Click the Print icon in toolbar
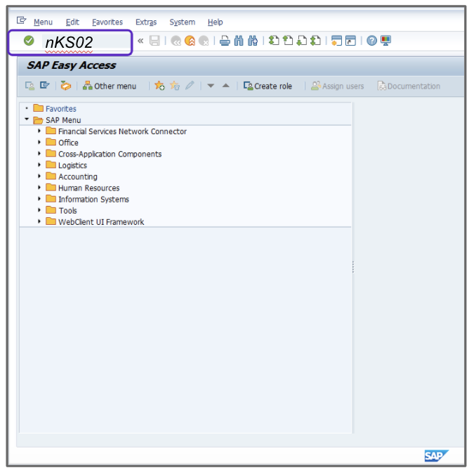Image resolution: width=476 pixels, height=475 pixels. [x=225, y=41]
